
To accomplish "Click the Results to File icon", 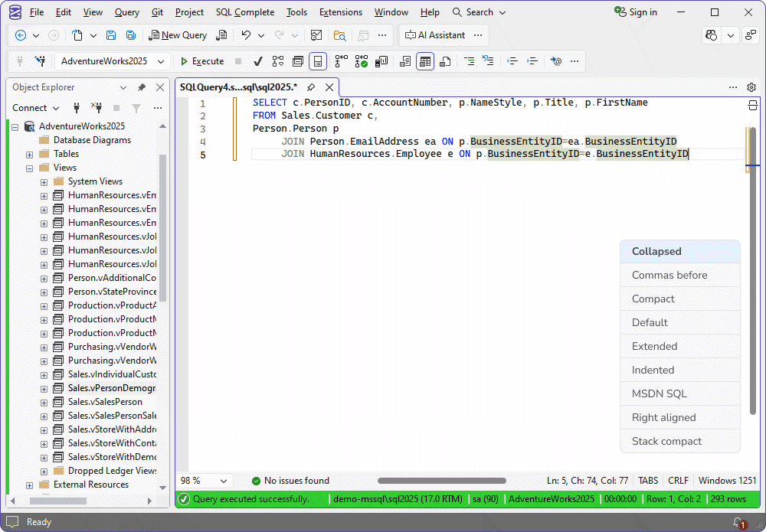I will [447, 61].
